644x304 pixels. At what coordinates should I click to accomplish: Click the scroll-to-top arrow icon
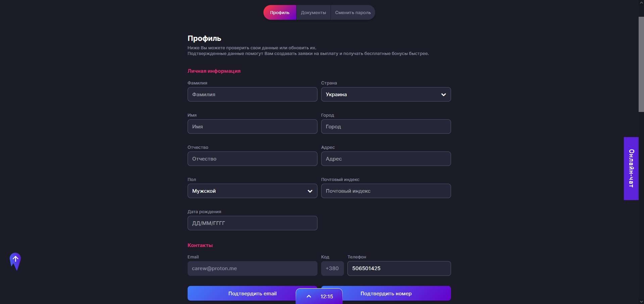click(15, 261)
